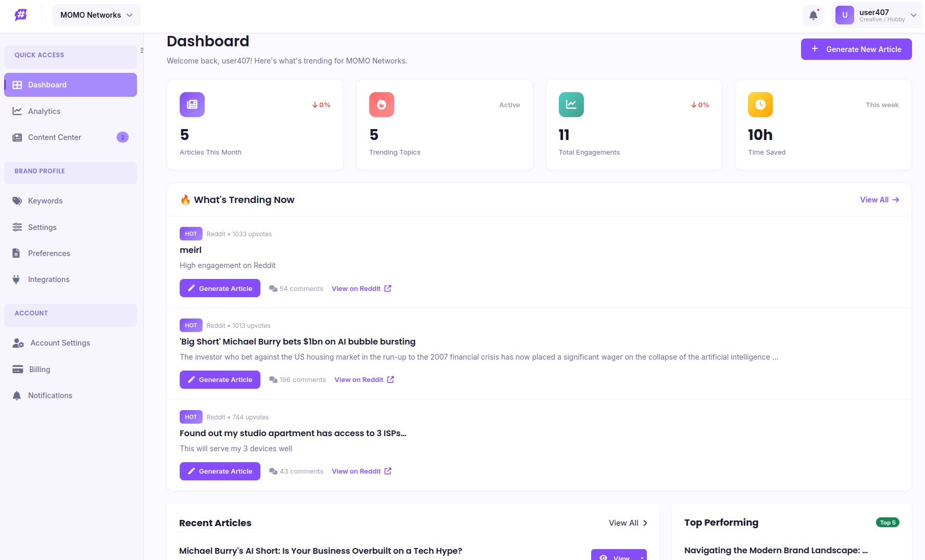Viewport: 925px width, 560px height.
Task: Open the Analytics section from the sidebar
Action: (x=44, y=111)
